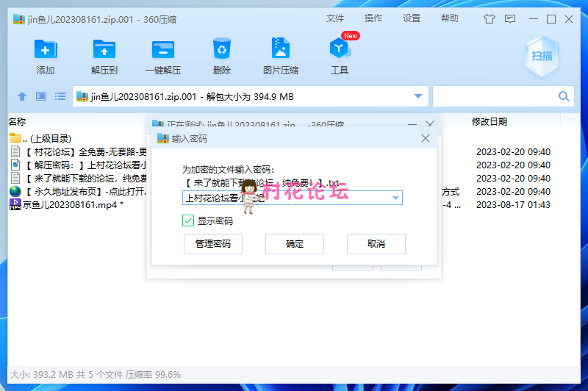Image resolution: width=588 pixels, height=391 pixels.
Task: Select the 来了就能下载的论坛 text file
Action: point(77,179)
